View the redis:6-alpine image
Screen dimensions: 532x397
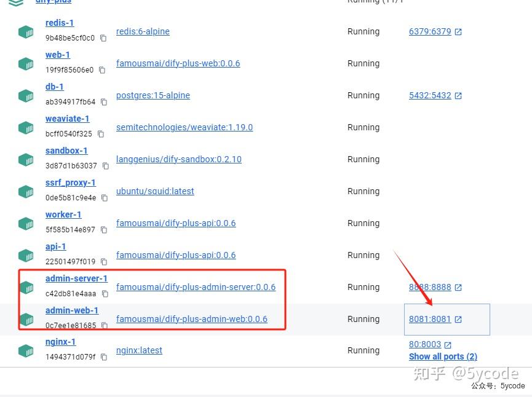[x=143, y=31]
